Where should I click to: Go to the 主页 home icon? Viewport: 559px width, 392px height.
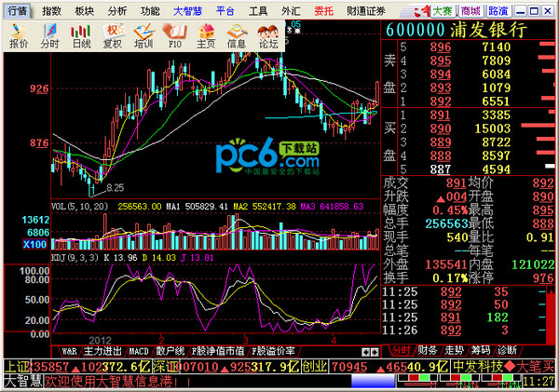click(206, 34)
